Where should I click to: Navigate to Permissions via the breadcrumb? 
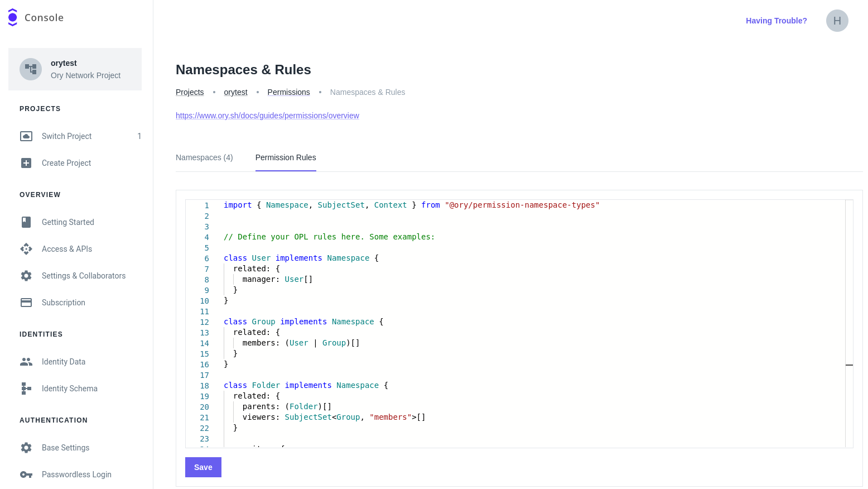tap(288, 92)
